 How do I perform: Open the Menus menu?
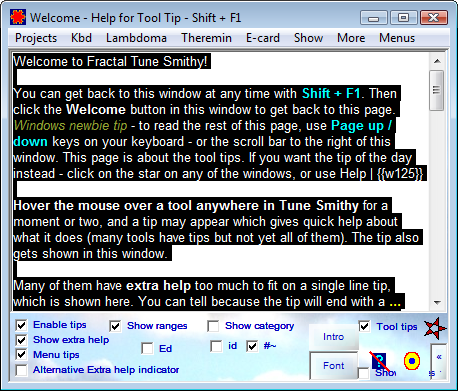(397, 38)
